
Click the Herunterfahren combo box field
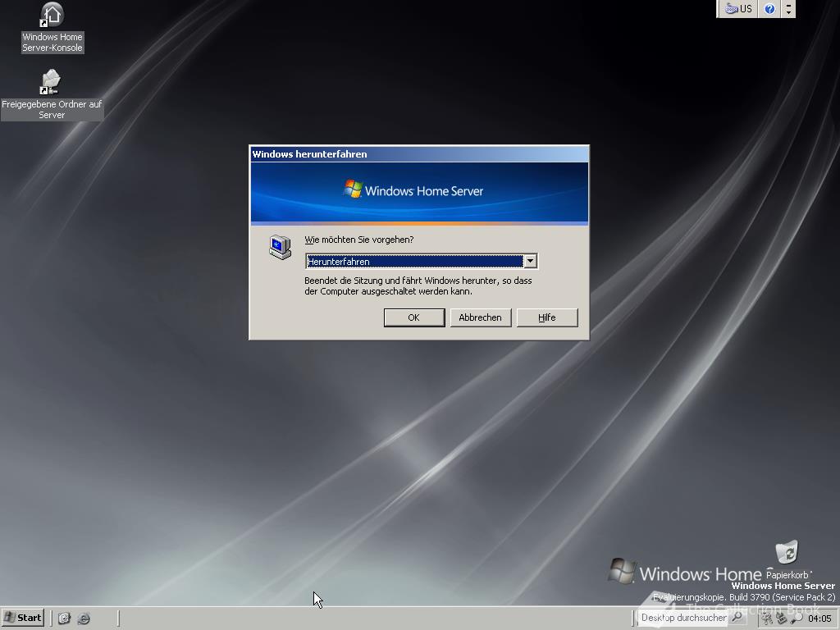pyautogui.click(x=421, y=261)
